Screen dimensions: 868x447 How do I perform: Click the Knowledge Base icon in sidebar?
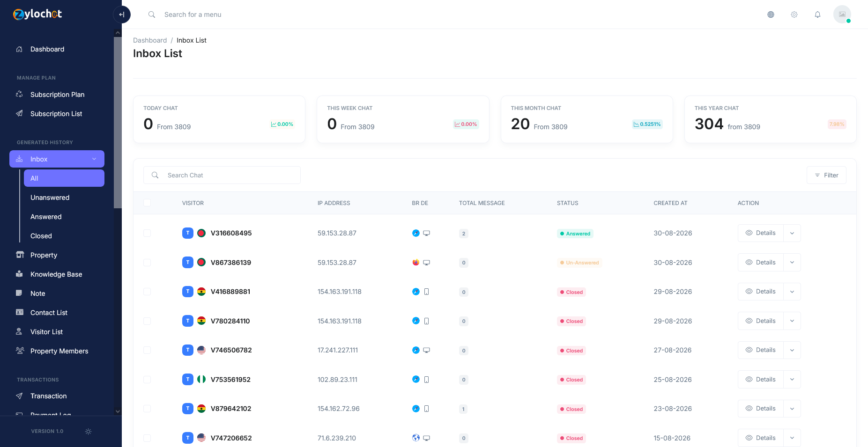coord(19,274)
